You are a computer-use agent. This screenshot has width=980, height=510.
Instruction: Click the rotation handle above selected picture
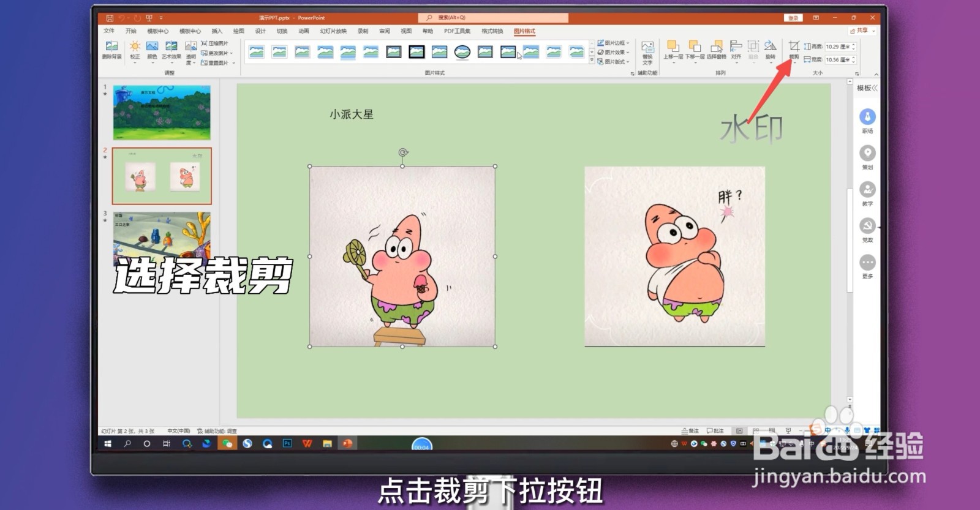click(x=402, y=152)
